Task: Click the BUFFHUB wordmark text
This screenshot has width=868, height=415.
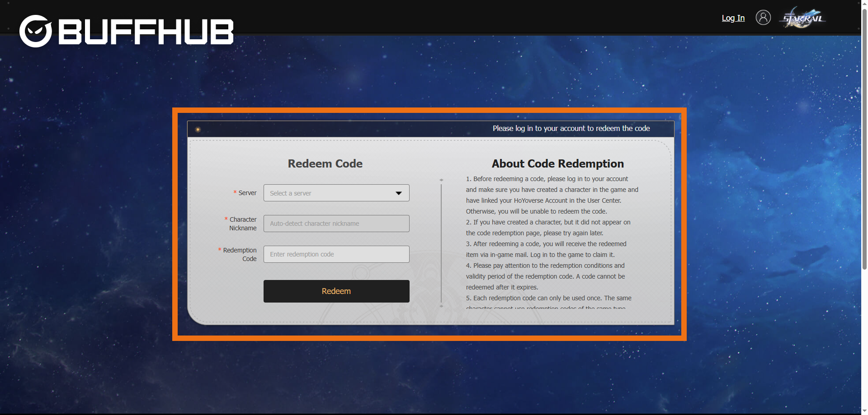Action: pyautogui.click(x=146, y=32)
